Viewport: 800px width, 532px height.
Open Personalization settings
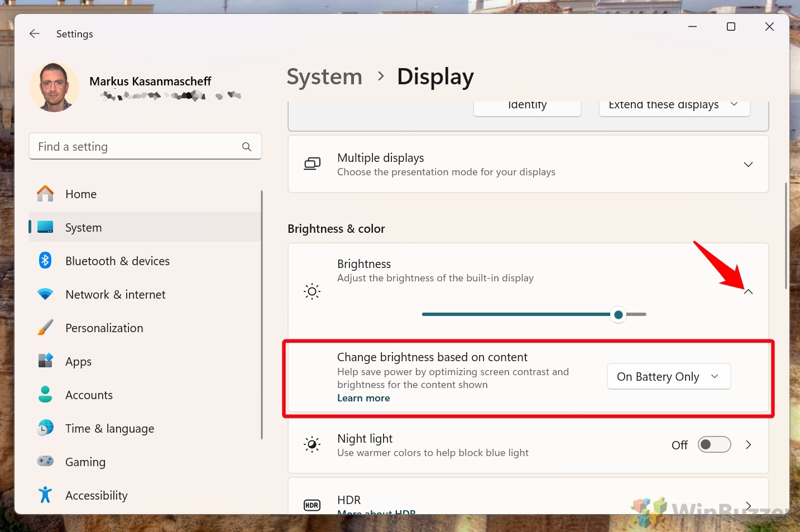145,328
